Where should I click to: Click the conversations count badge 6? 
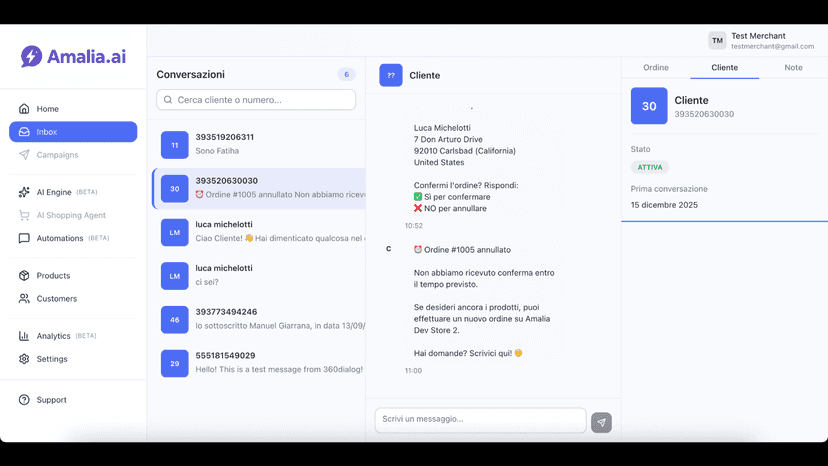[x=346, y=74]
